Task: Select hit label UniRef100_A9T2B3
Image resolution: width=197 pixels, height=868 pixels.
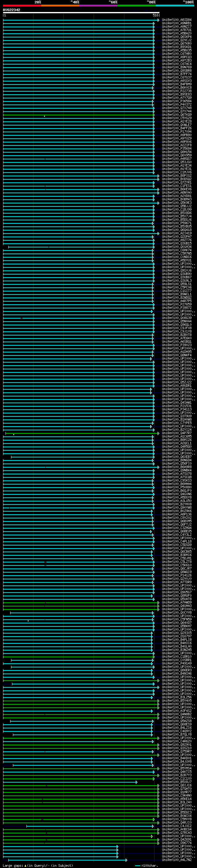Action: coord(177,61)
